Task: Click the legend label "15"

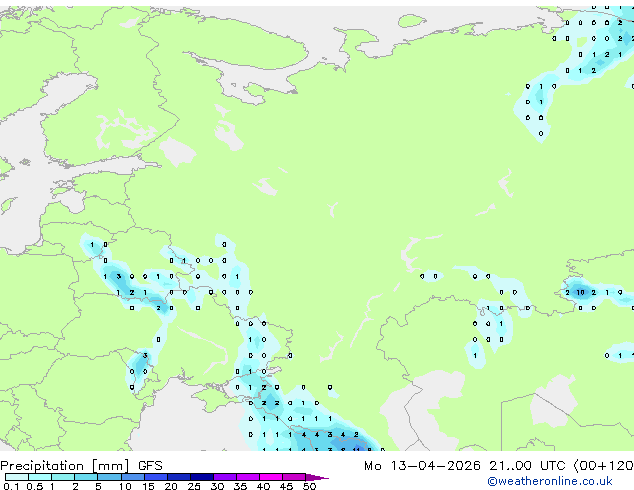Action: [148, 486]
